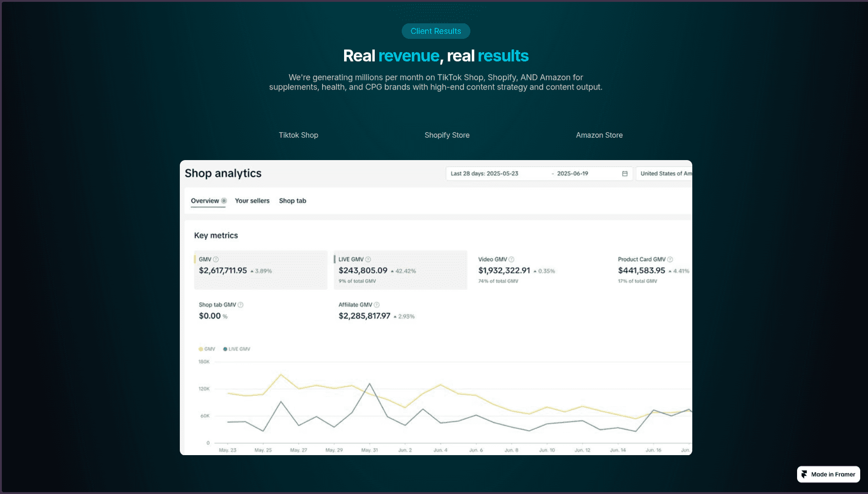Click the 74% of total GMV label
The width and height of the screenshot is (868, 494).
coord(498,281)
